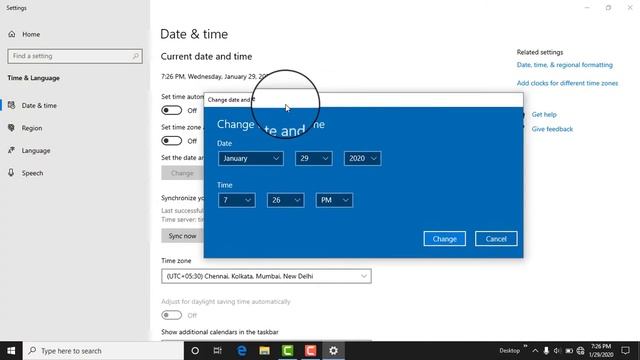The width and height of the screenshot is (640, 360).
Task: Click the Sync now button
Action: [x=182, y=236]
